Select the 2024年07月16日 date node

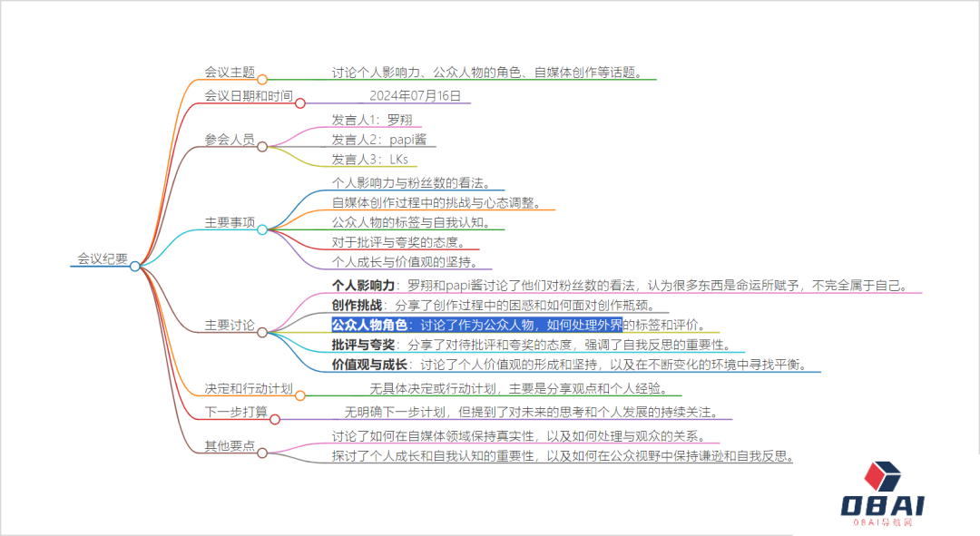[x=415, y=95]
